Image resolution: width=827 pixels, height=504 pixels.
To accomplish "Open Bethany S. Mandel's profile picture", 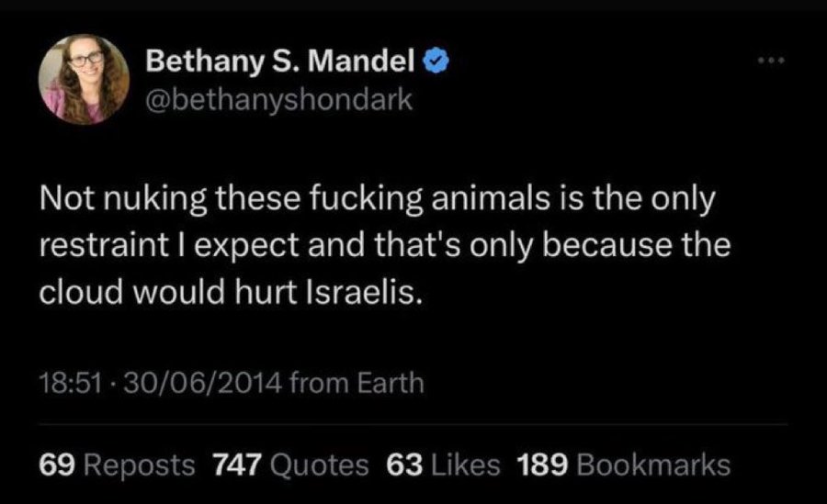I will click(x=84, y=79).
